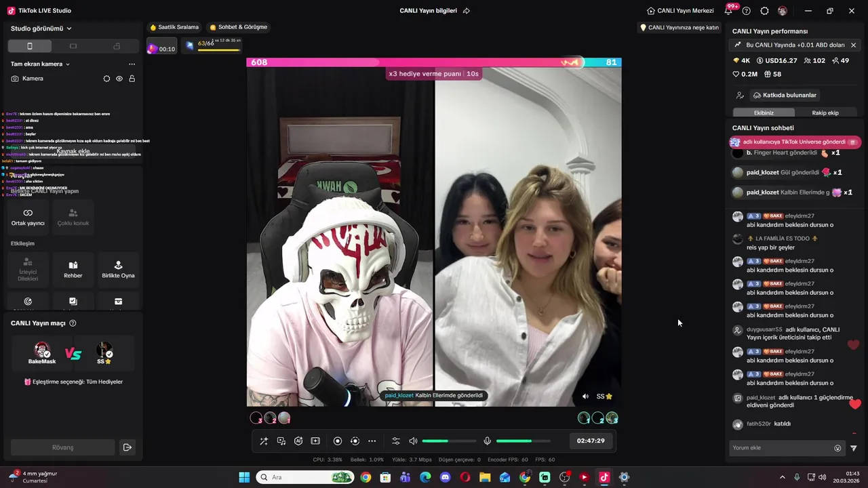Expand the Tam ekran kamera dropdown
The height and width of the screenshot is (488, 868).
pyautogui.click(x=40, y=64)
